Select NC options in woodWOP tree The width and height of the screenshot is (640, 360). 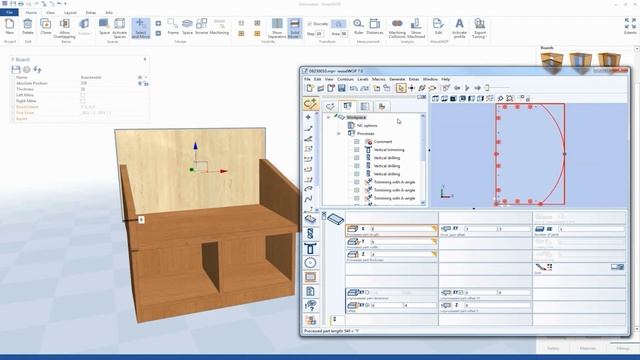click(367, 126)
